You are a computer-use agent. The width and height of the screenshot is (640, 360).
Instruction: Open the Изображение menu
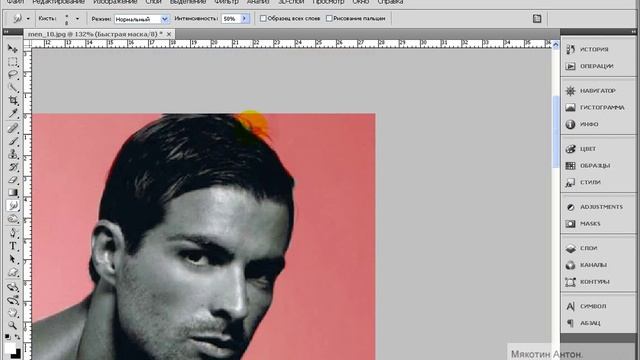(x=115, y=2)
